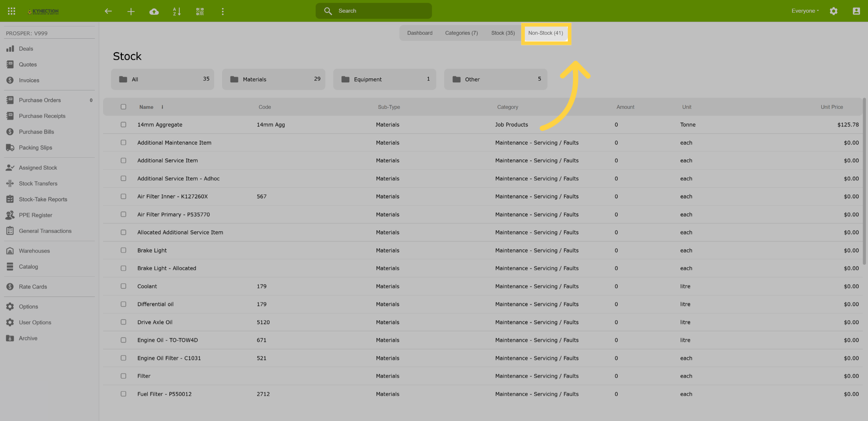The width and height of the screenshot is (868, 421).
Task: Click the back arrow in toolbar
Action: tap(108, 11)
